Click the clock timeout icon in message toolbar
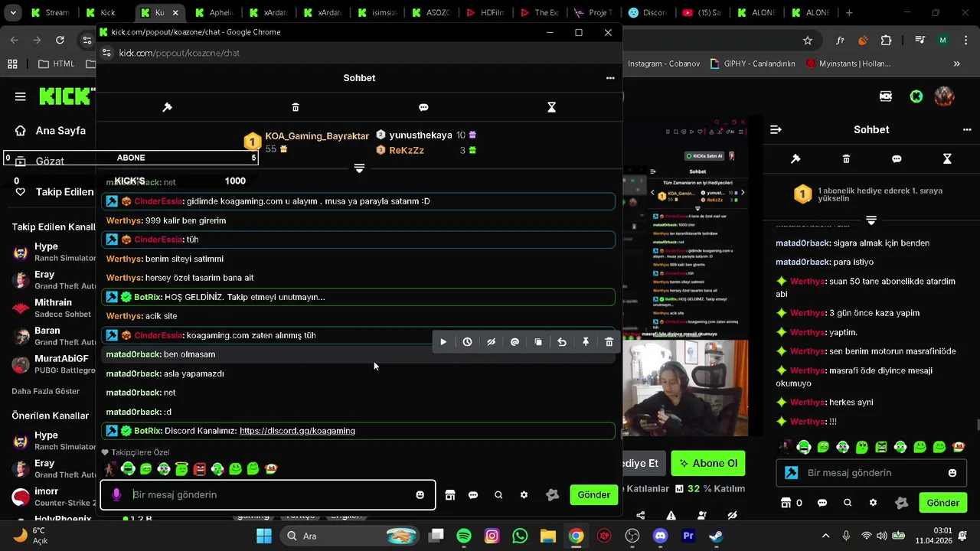This screenshot has width=980, height=551. point(467,342)
